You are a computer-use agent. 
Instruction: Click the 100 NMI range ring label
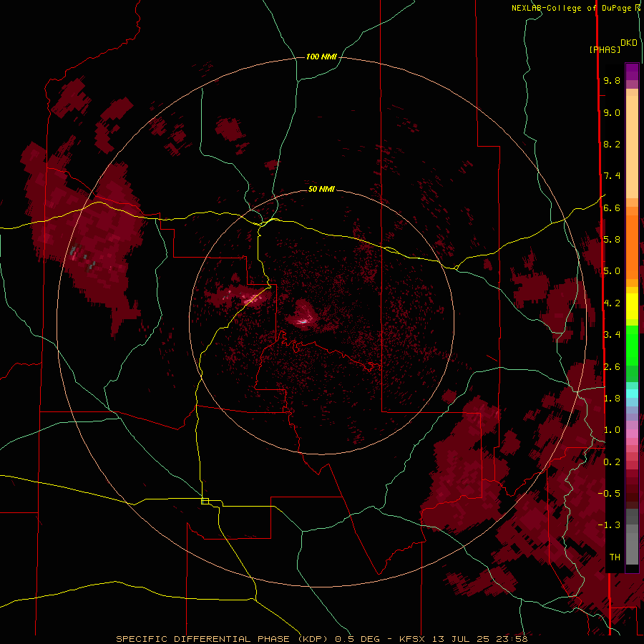coord(321,57)
